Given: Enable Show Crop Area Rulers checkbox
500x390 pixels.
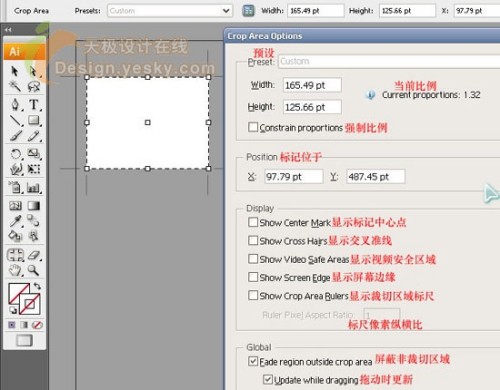Looking at the screenshot, I should [x=253, y=295].
